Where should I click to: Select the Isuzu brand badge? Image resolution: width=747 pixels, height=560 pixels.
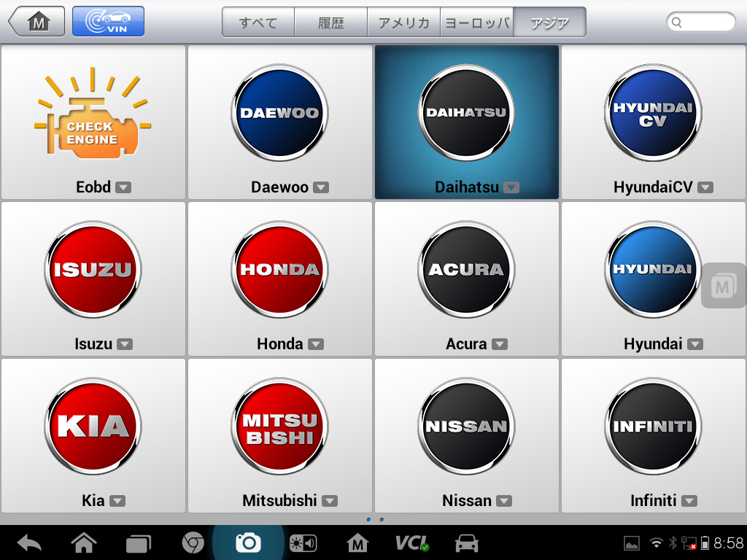click(93, 270)
